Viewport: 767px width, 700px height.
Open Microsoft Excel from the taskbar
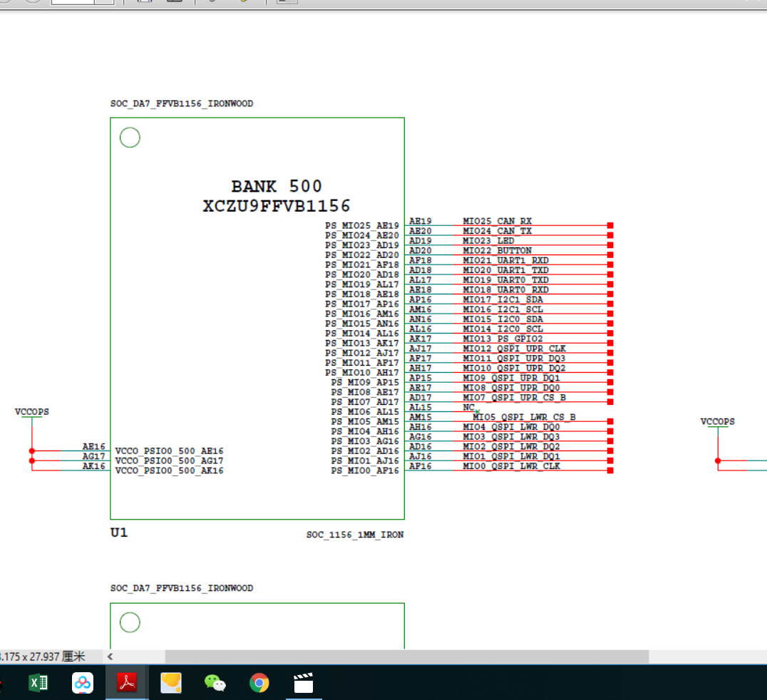point(38,683)
